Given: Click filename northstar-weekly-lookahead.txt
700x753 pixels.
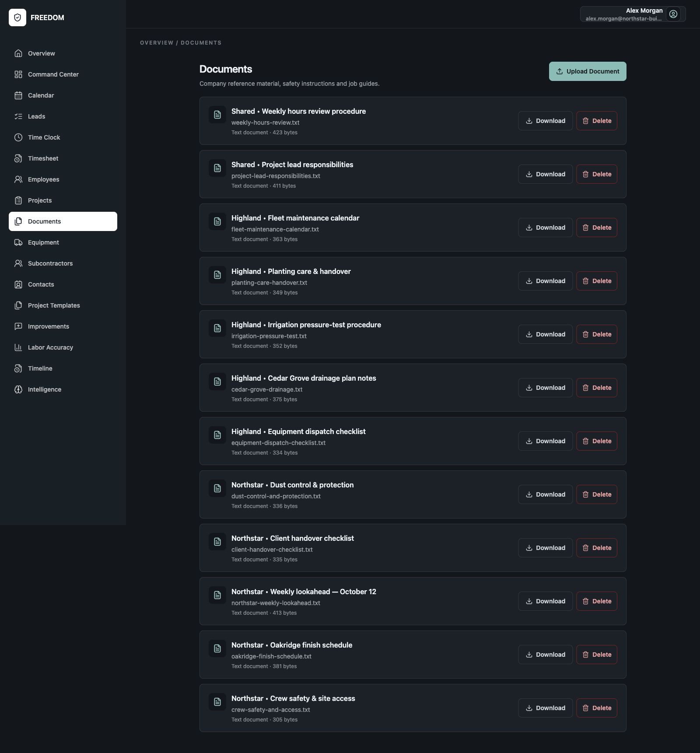Looking at the screenshot, I should [276, 603].
